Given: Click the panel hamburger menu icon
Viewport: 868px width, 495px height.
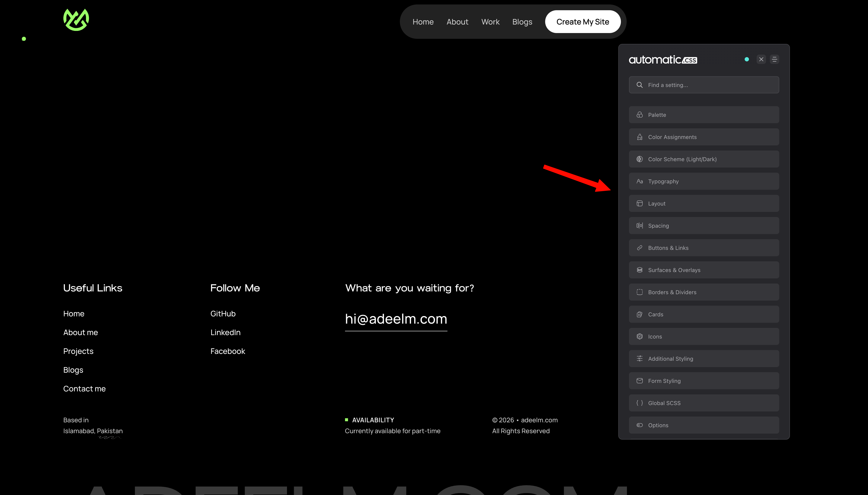Looking at the screenshot, I should point(774,59).
